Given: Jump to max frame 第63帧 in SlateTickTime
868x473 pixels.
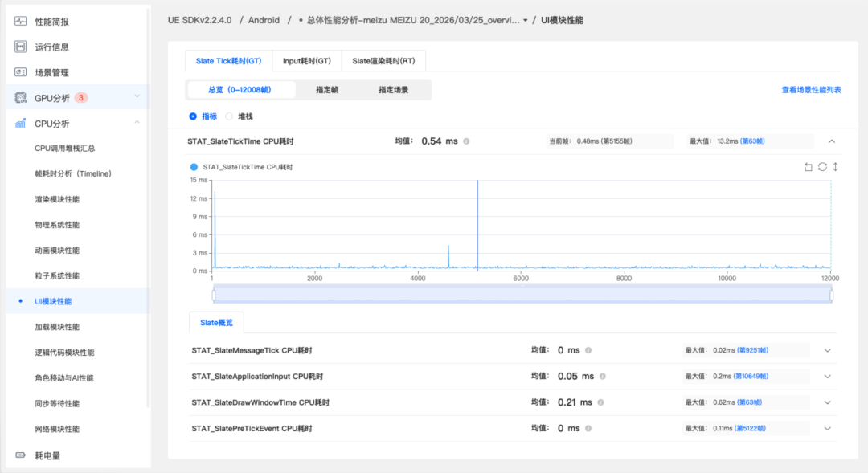Looking at the screenshot, I should [752, 141].
